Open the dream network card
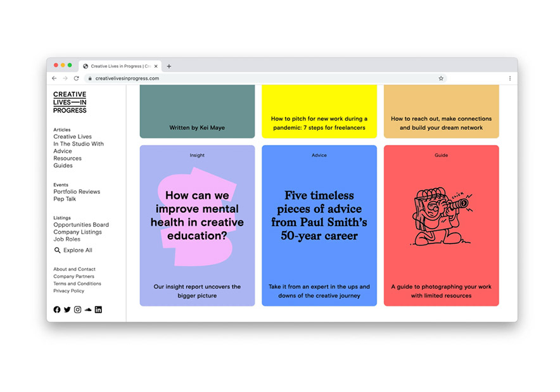This screenshot has width=560, height=392. (x=442, y=111)
